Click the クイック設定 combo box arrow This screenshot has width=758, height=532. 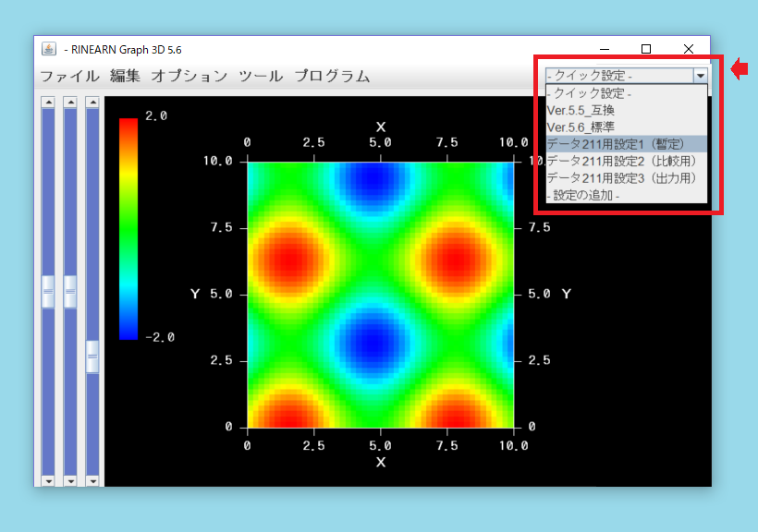(700, 76)
